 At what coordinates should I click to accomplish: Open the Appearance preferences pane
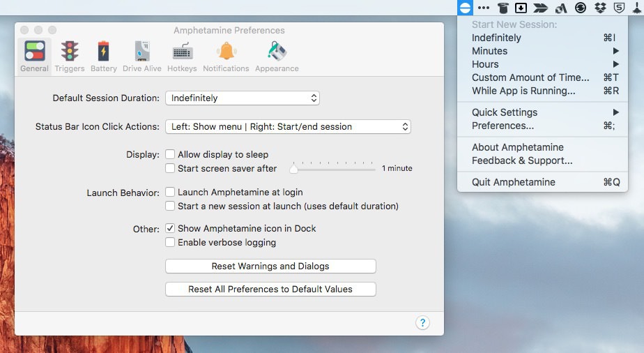277,57
